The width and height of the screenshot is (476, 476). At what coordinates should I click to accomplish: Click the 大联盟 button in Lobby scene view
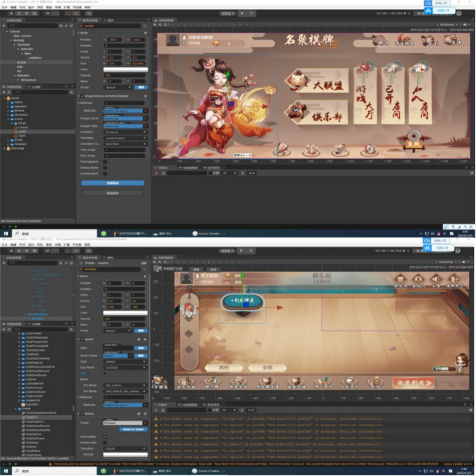coord(317,82)
